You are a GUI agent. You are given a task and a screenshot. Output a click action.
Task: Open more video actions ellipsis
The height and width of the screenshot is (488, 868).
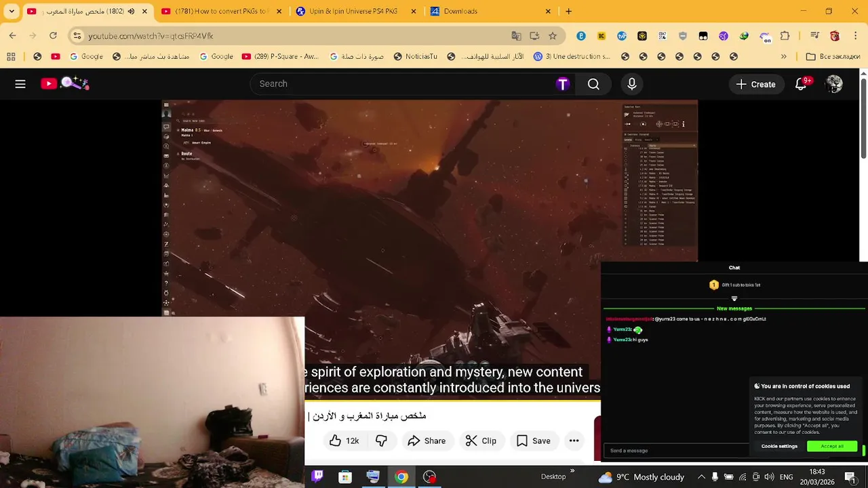pos(574,441)
